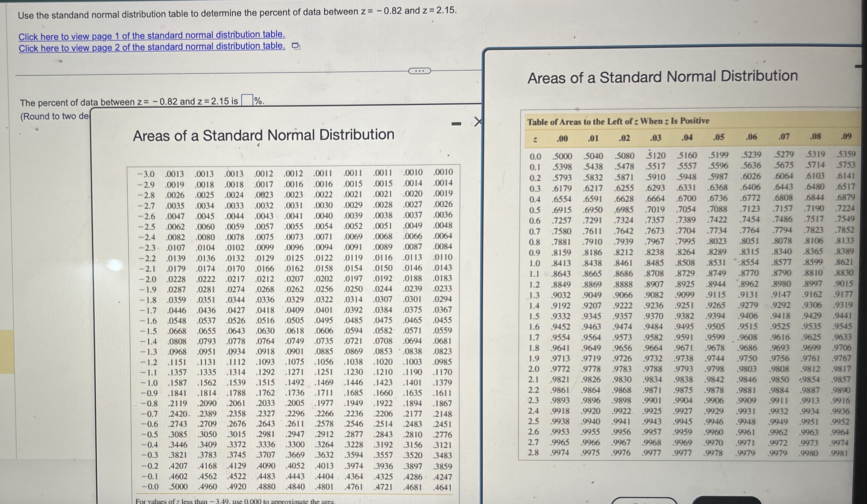This screenshot has width=867, height=504.
Task: Open page 2 of the standard normal table link
Action: (152, 47)
